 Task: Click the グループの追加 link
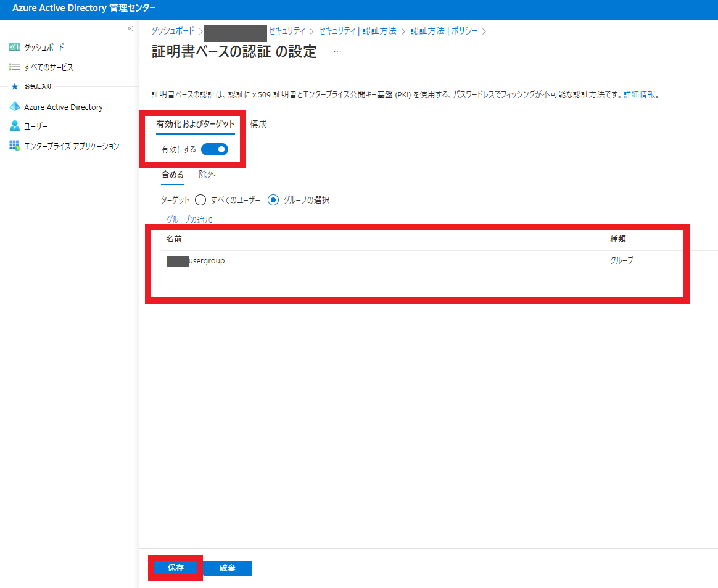[189, 220]
